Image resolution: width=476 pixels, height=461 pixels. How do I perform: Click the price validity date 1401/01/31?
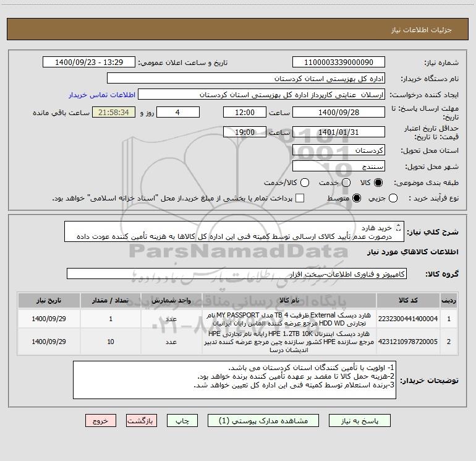pyautogui.click(x=339, y=132)
